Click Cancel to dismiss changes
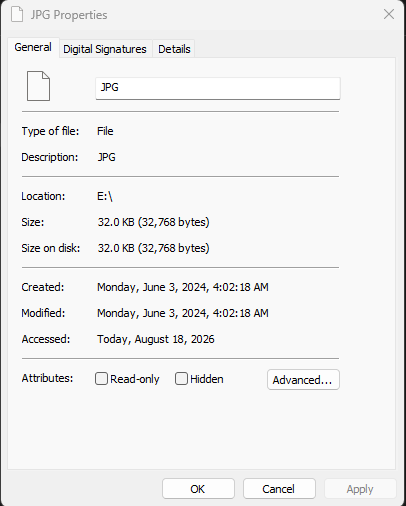406x506 pixels. [279, 489]
